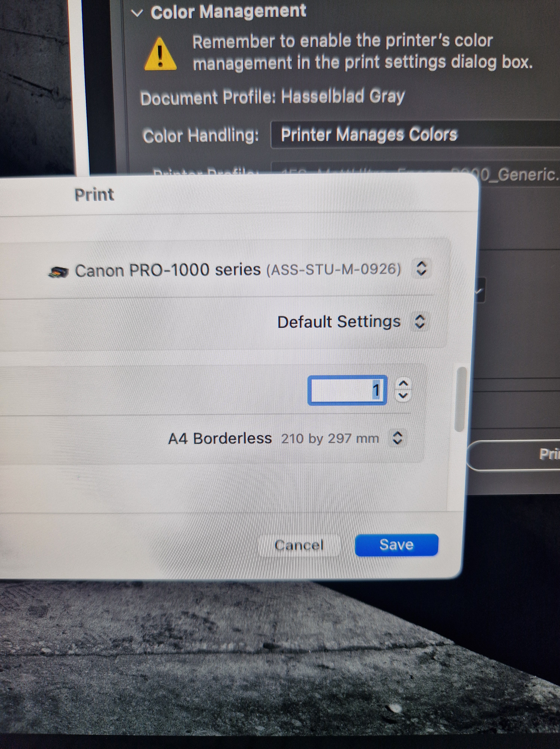Decrease copies with the down arrow
The height and width of the screenshot is (749, 560).
[403, 395]
